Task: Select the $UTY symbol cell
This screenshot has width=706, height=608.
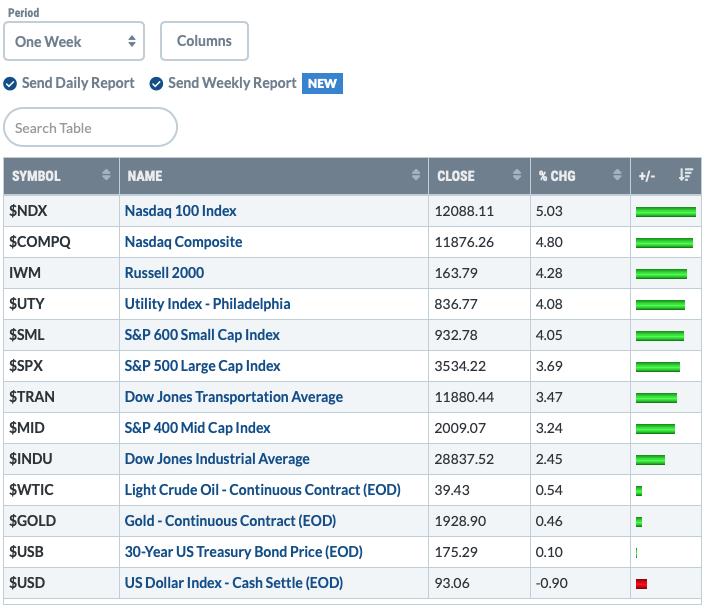Action: point(61,304)
